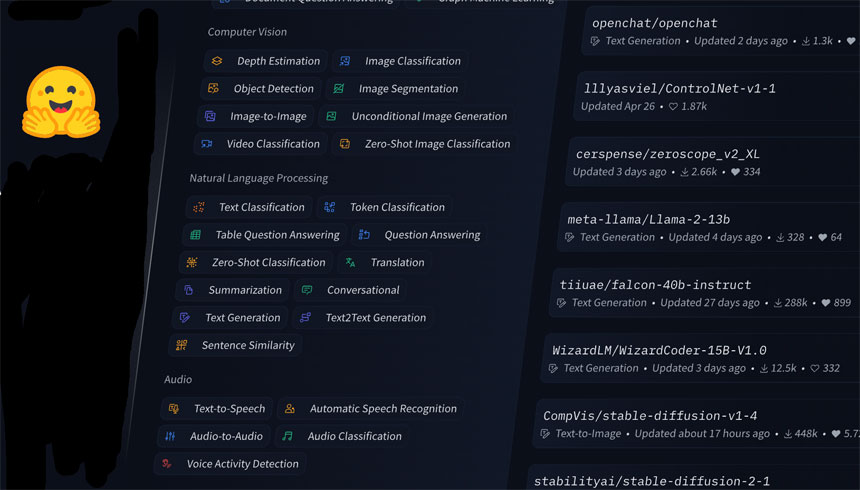Open stabilityai/stable-diffusion-2-1 model
This screenshot has height=490, width=860.
point(652,481)
